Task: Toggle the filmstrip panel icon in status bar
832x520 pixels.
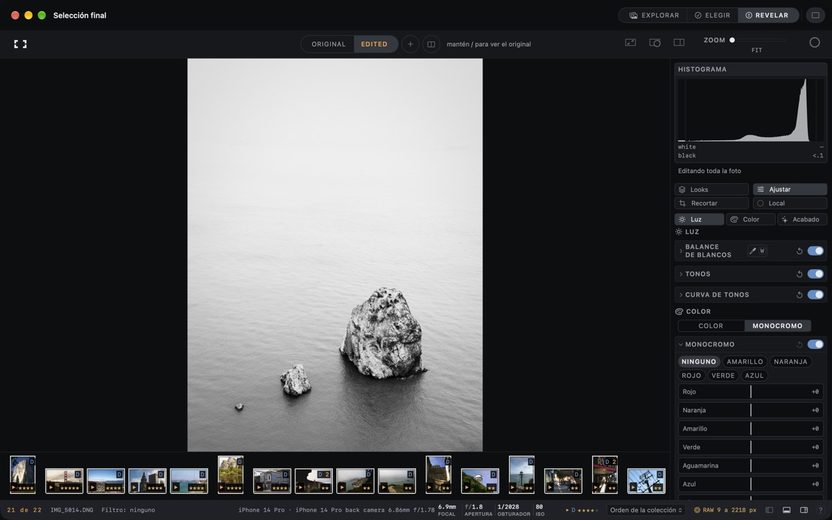Action: pyautogui.click(x=786, y=510)
